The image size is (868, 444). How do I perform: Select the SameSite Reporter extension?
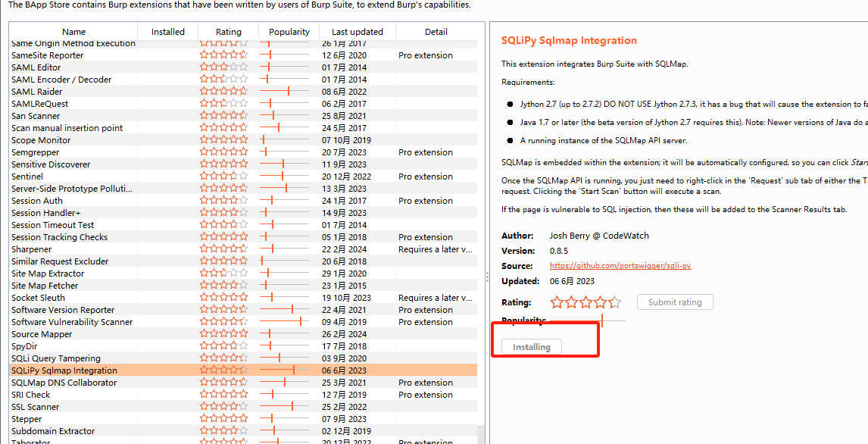(244, 55)
